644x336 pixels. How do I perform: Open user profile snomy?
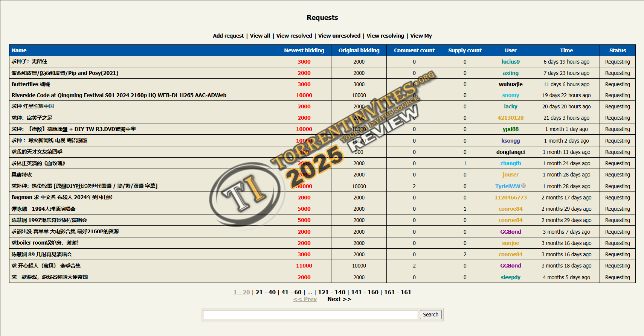(x=511, y=95)
